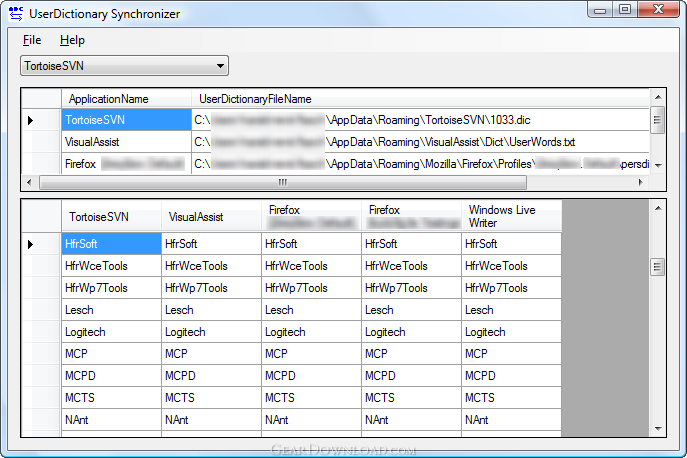Viewport: 687px width, 458px height.
Task: Click the top grid vertical scrollbar thumb
Action: point(657,120)
